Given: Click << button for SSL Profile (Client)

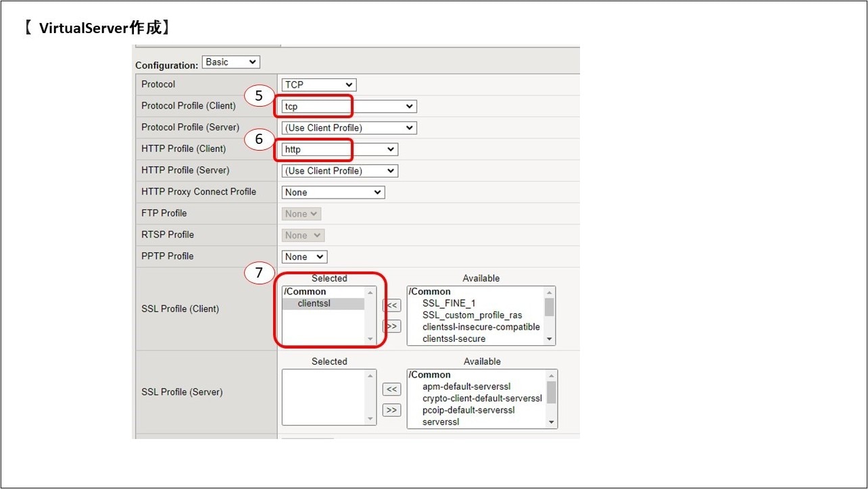Looking at the screenshot, I should click(x=391, y=305).
